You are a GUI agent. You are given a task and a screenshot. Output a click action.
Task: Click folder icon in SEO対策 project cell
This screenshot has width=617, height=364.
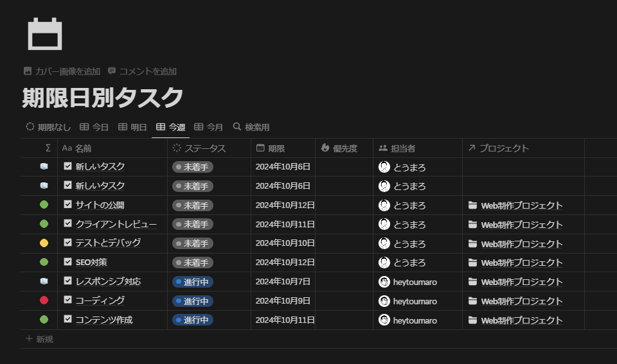[473, 263]
